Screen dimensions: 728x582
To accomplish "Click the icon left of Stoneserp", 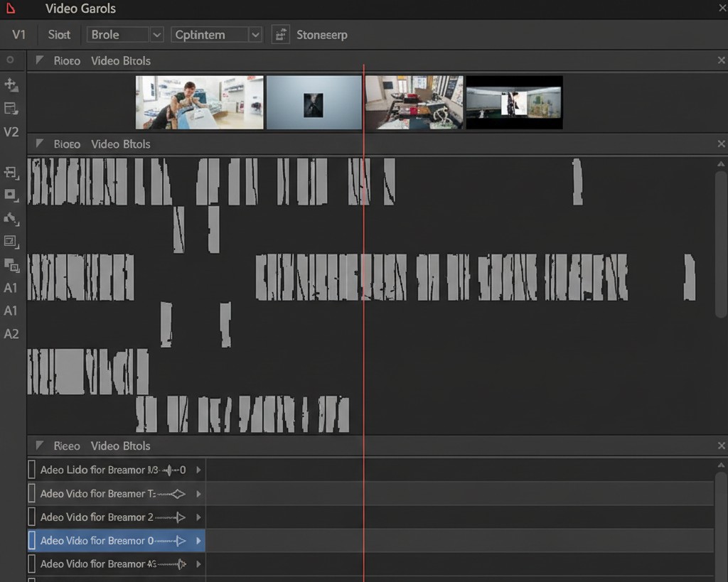I will 281,35.
